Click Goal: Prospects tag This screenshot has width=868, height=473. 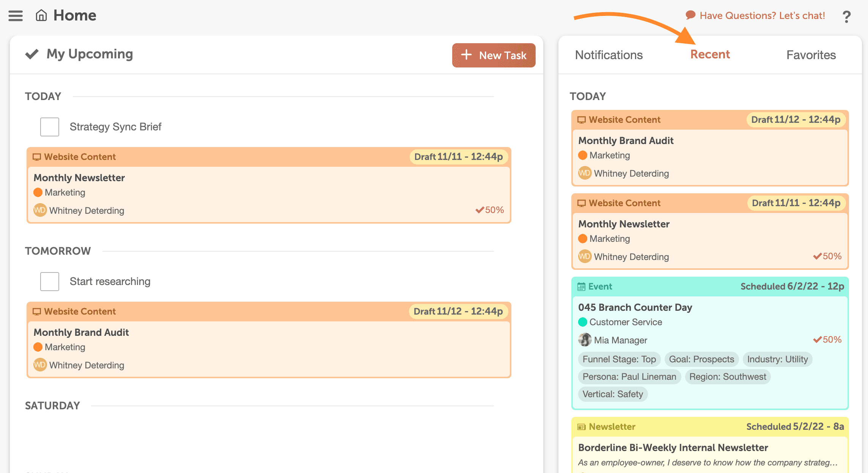702,359
